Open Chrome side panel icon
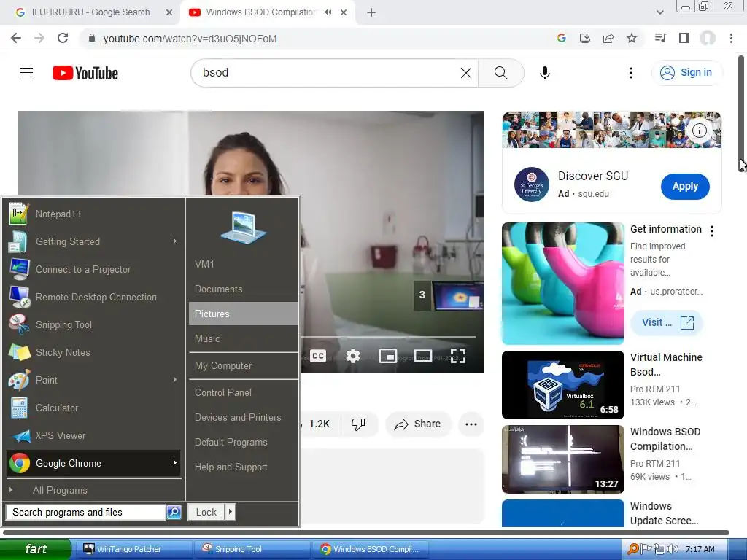The height and width of the screenshot is (560, 747). (x=684, y=38)
